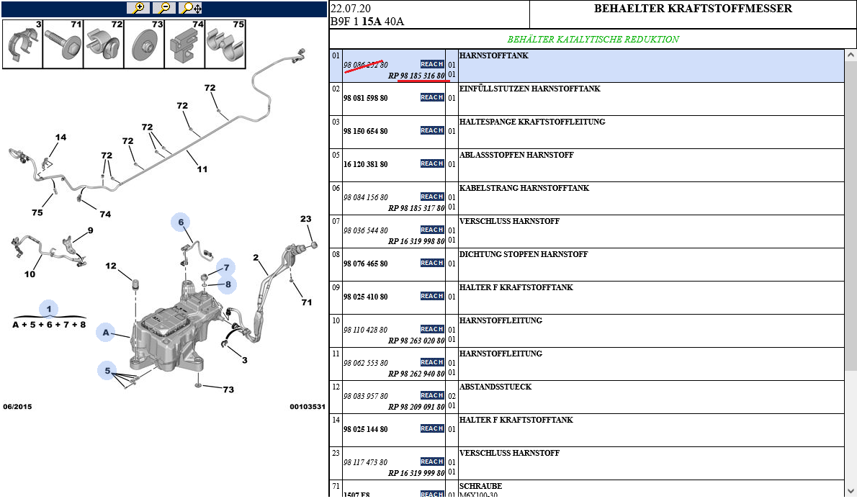Click the zoom in magnifier icon
This screenshot has height=504, width=857.
137,8
